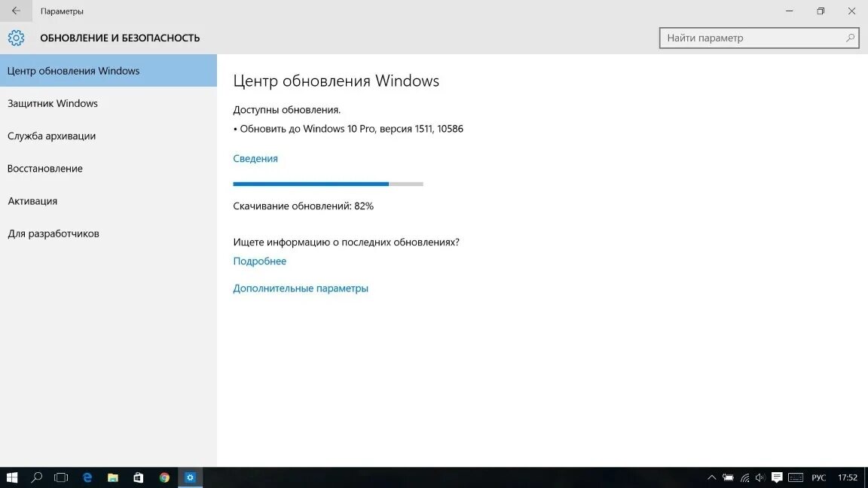Image resolution: width=868 pixels, height=488 pixels.
Task: Click the volume speaker tray icon
Action: [760, 477]
